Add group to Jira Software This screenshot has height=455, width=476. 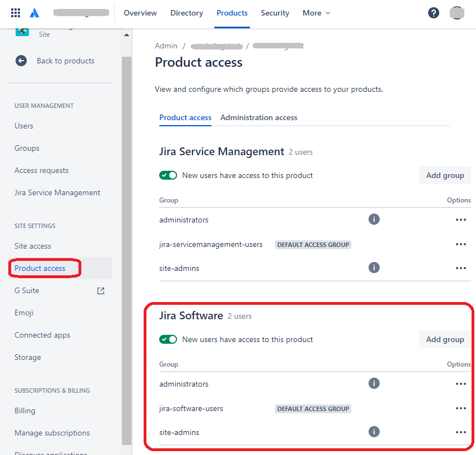click(x=445, y=339)
